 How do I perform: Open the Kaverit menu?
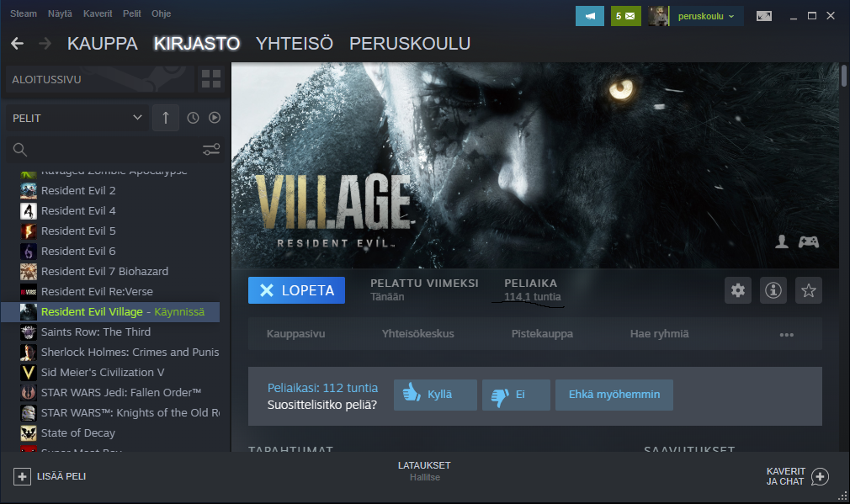98,13
